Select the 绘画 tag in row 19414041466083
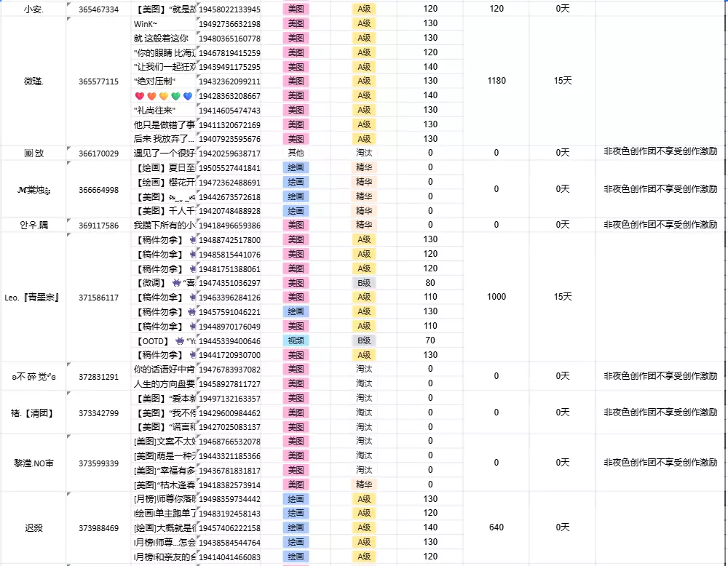 296,557
